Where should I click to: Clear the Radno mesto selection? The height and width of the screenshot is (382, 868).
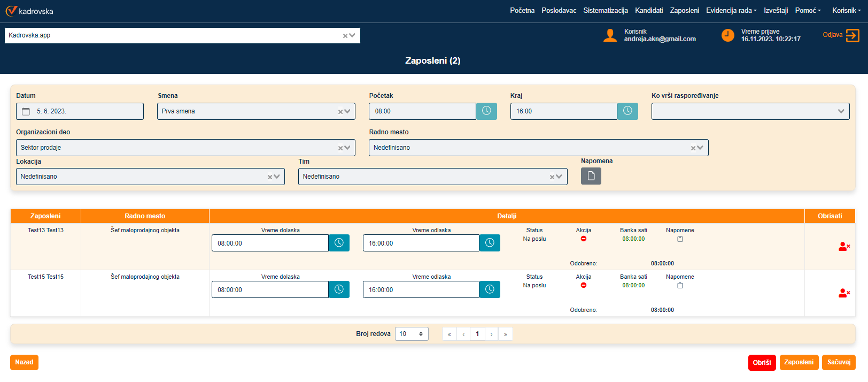(x=693, y=148)
